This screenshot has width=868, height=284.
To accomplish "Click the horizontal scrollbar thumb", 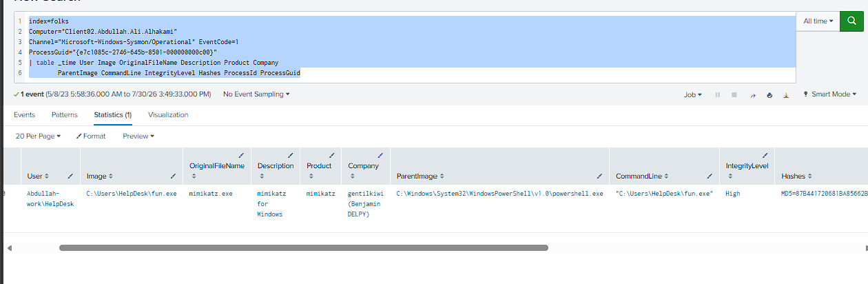I will click(x=303, y=247).
